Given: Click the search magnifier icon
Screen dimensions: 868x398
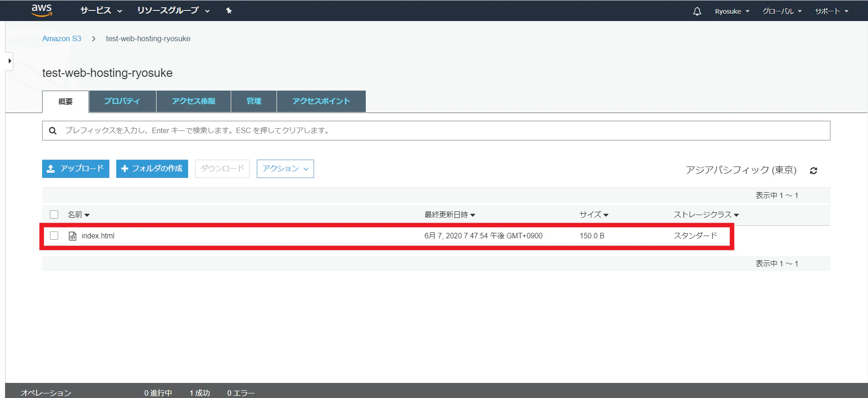Looking at the screenshot, I should pyautogui.click(x=53, y=131).
